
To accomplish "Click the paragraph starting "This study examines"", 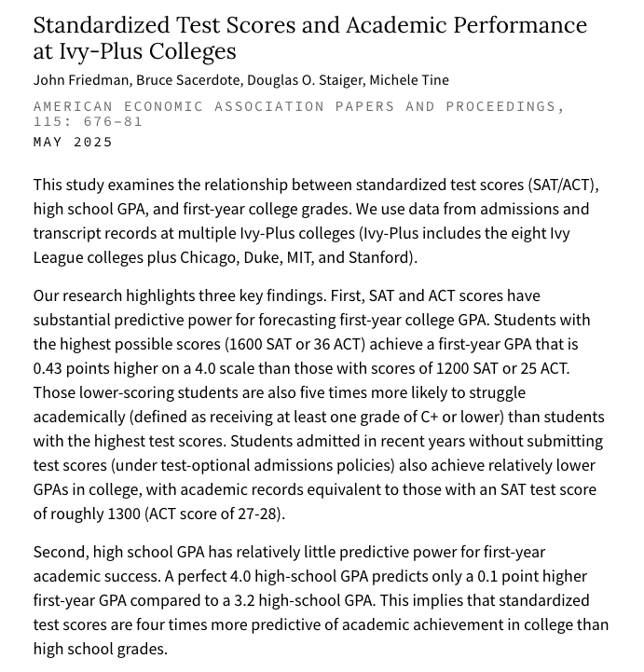I will point(316,221).
